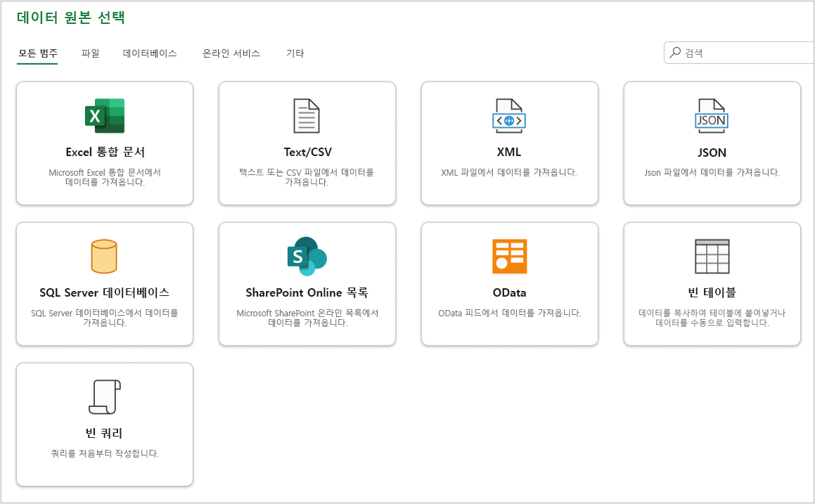Switch to the 파일 tab

[x=91, y=53]
